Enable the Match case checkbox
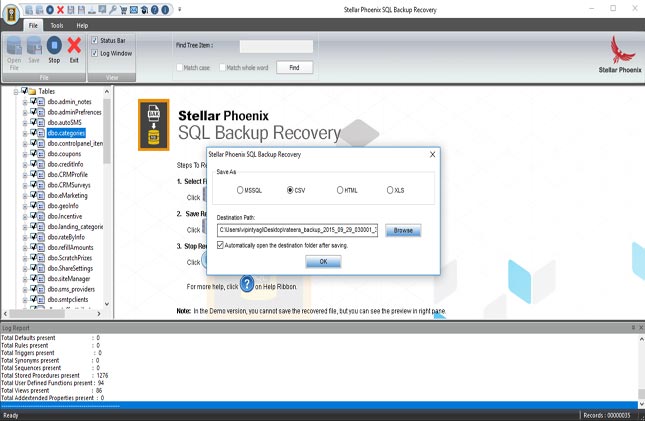This screenshot has width=645, height=421. (179, 67)
